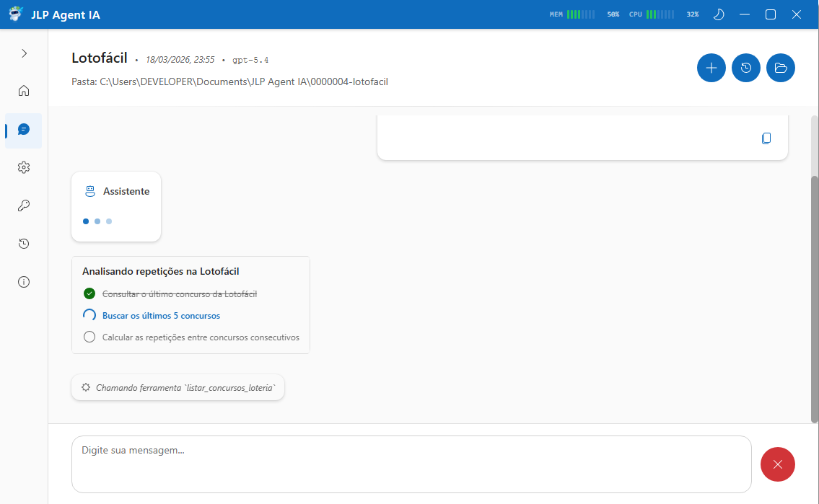Image resolution: width=819 pixels, height=504 pixels.
Task: Create new chat with plus button
Action: (711, 68)
